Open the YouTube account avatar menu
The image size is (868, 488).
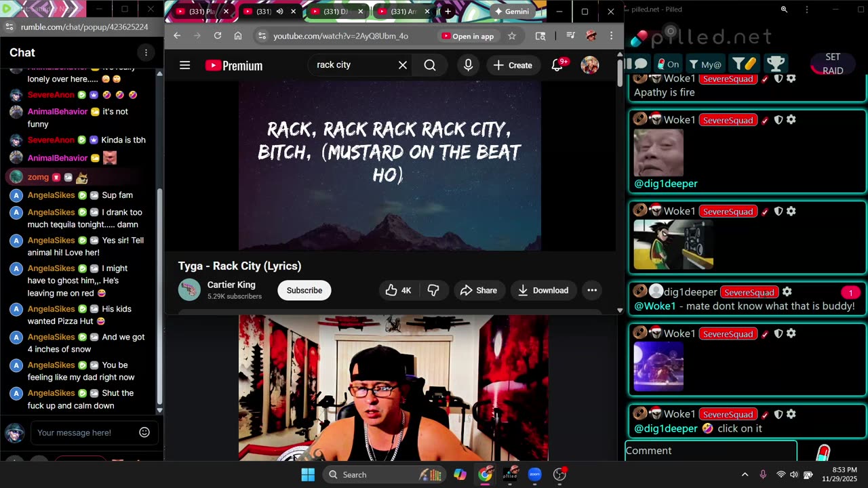(x=590, y=65)
